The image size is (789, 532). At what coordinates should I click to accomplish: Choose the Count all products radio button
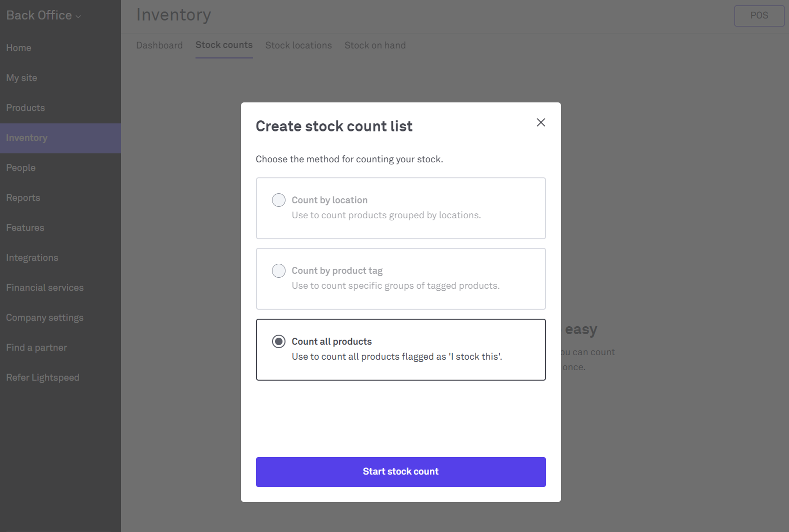point(278,342)
